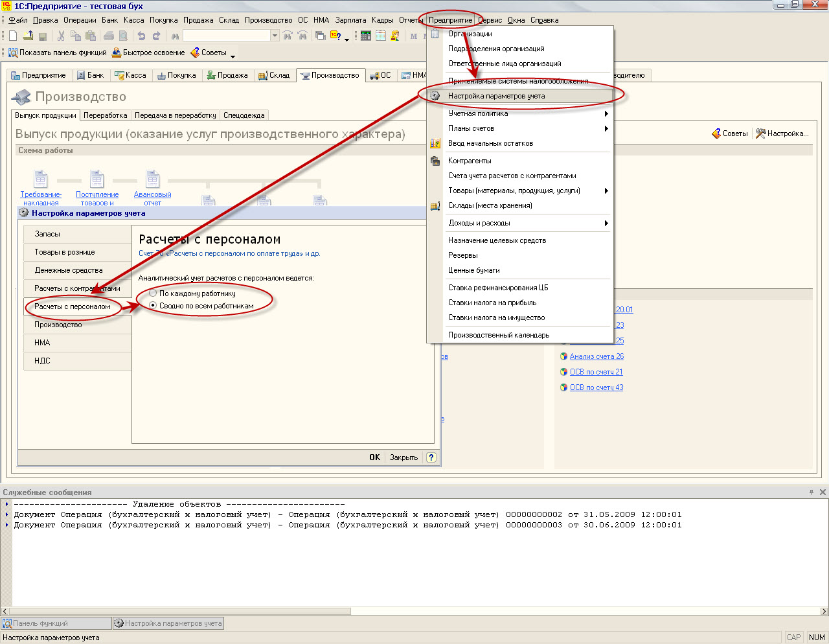Screen dimensions: 829x644
Task: Click the Undo arrow icon
Action: pyautogui.click(x=141, y=36)
